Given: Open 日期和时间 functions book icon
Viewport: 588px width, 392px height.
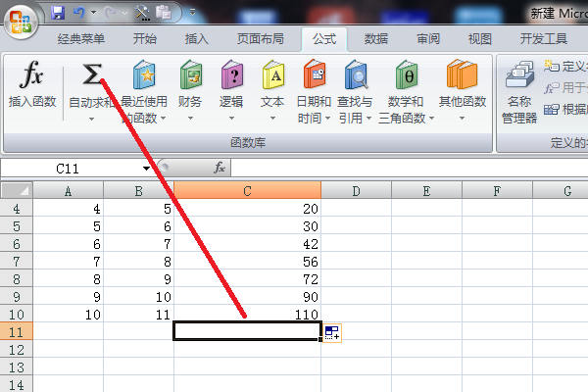Looking at the screenshot, I should (x=315, y=73).
